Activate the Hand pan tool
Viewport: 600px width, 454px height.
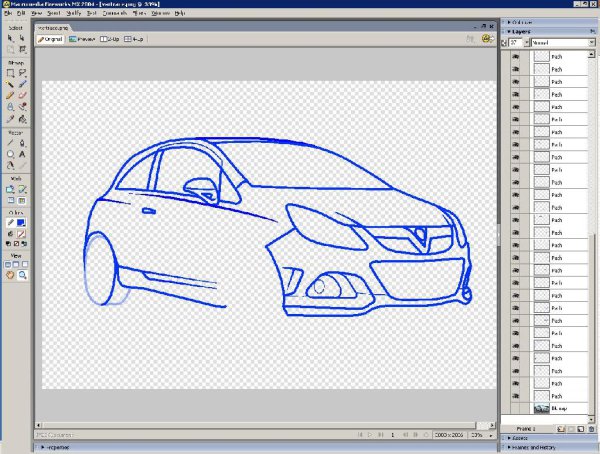10,274
